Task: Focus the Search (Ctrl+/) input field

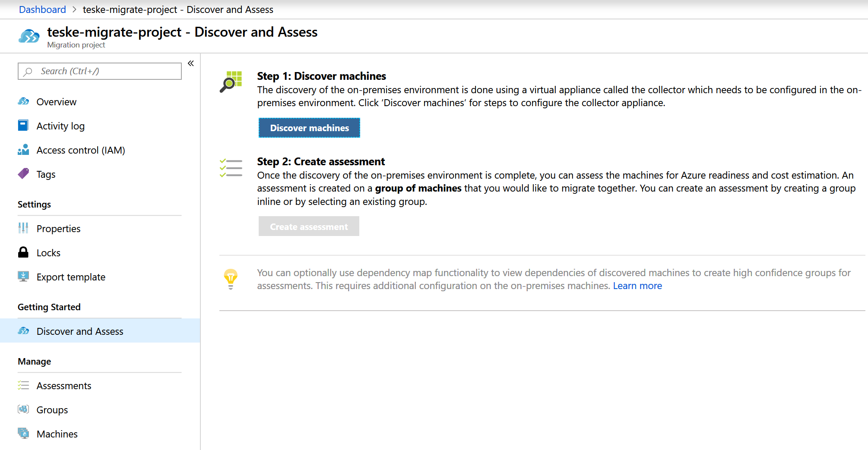Action: coord(100,71)
